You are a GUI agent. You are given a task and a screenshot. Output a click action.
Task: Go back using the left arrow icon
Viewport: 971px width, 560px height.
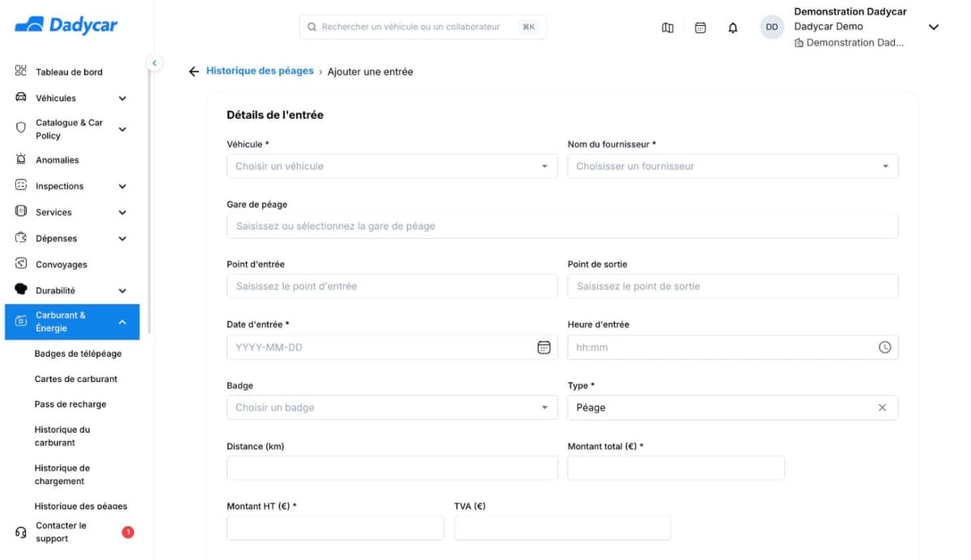coord(193,72)
